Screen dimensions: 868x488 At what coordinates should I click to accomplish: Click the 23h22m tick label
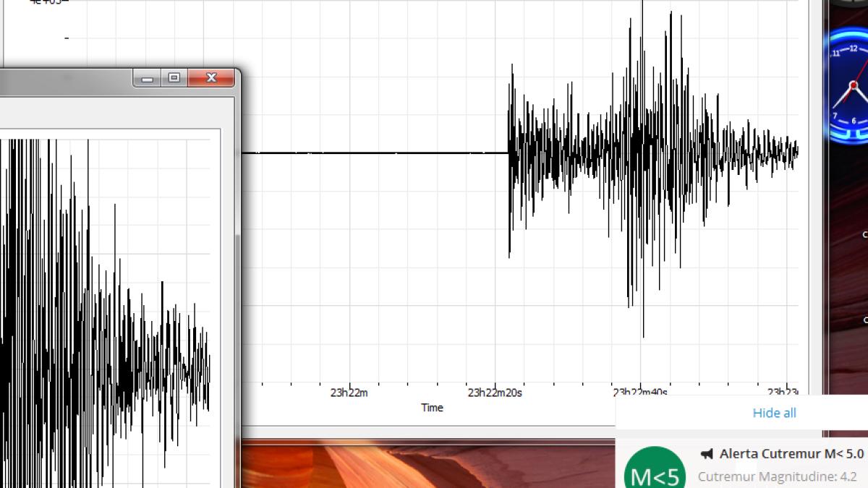(348, 393)
